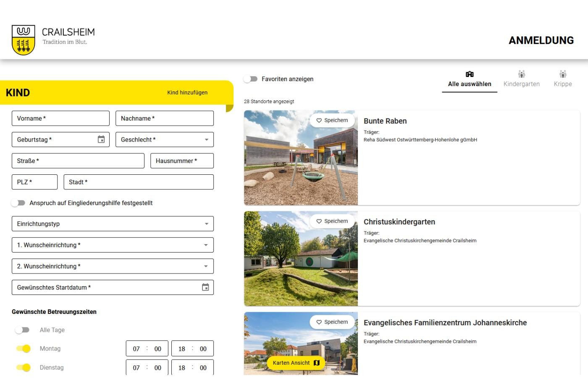Click Dienstag end hour 18 field
Screen dimensions: 588x392
click(182, 368)
